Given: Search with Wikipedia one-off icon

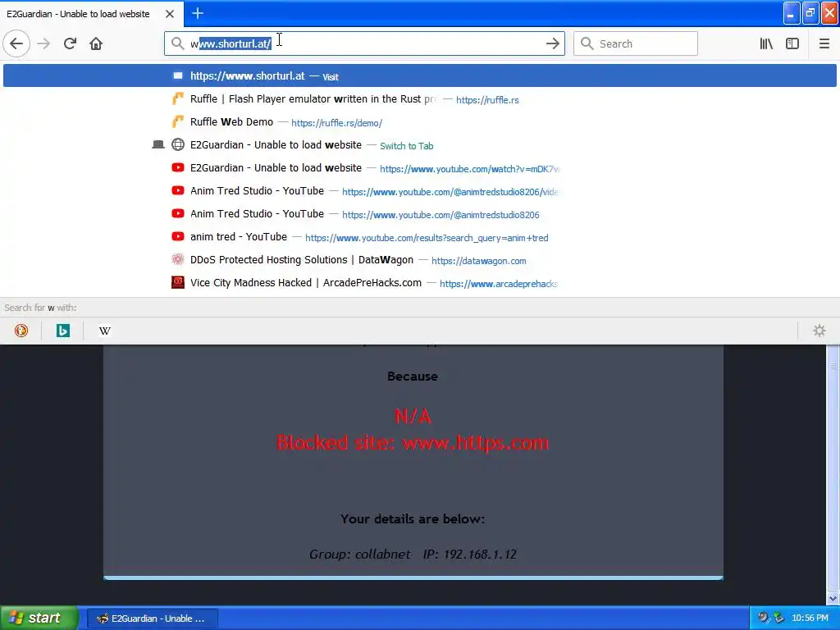Looking at the screenshot, I should point(104,331).
